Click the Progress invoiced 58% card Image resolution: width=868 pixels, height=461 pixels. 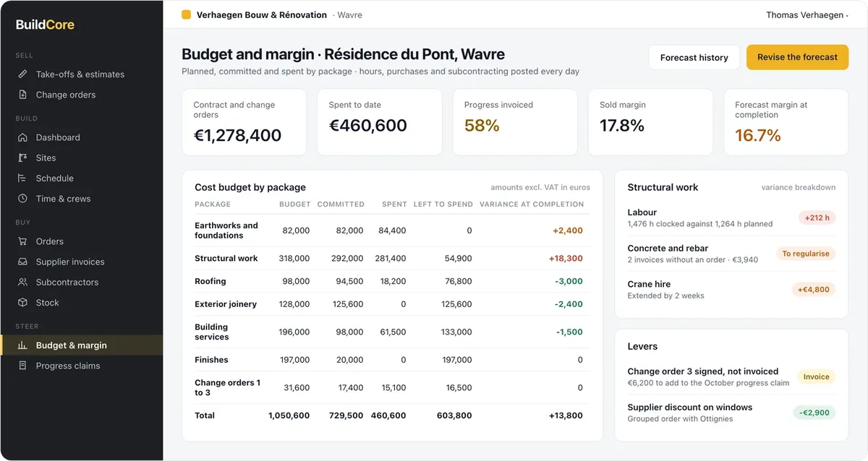[515, 122]
